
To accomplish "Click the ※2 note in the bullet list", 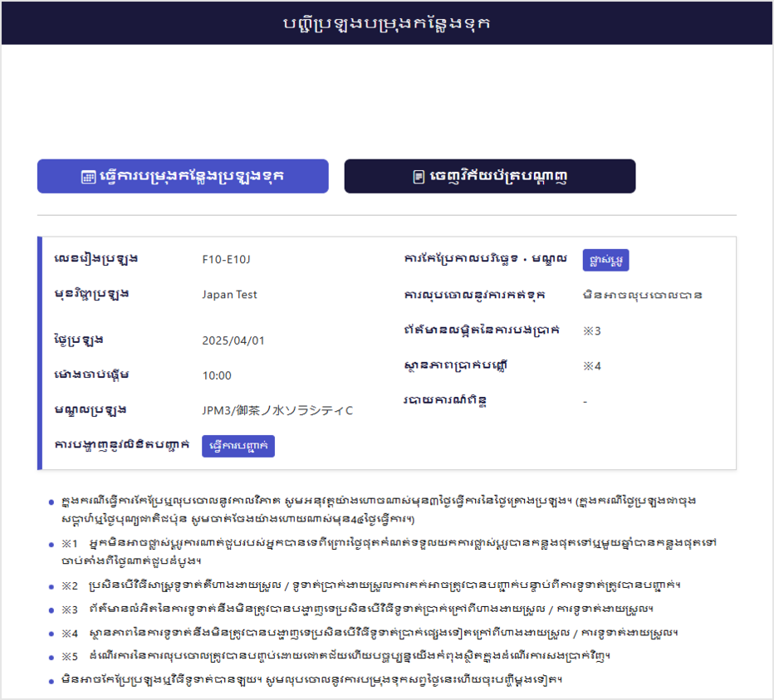I will click(371, 585).
